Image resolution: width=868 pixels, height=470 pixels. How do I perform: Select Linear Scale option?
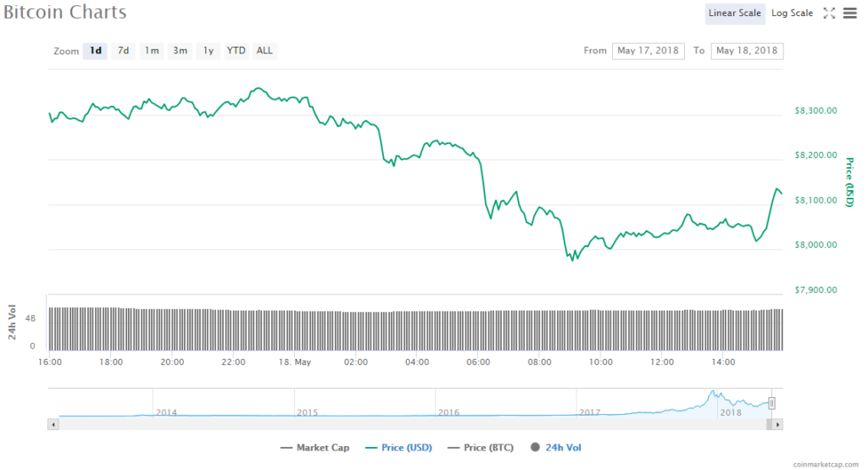coord(735,13)
